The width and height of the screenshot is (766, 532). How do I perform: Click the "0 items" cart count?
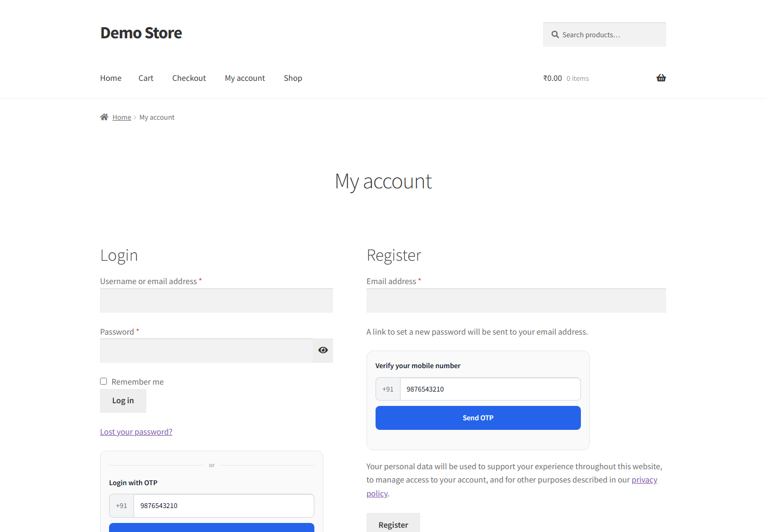pos(578,79)
